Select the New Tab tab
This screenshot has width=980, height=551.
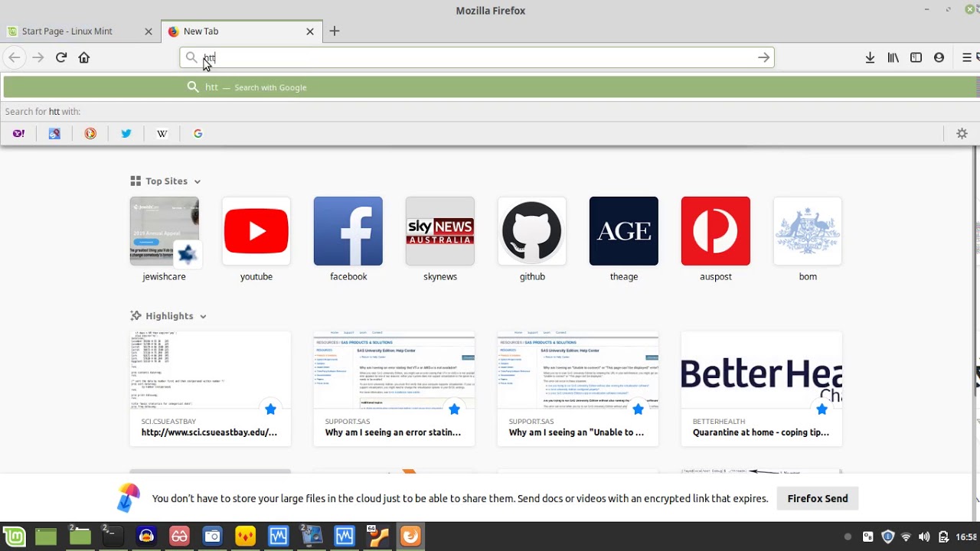click(241, 31)
